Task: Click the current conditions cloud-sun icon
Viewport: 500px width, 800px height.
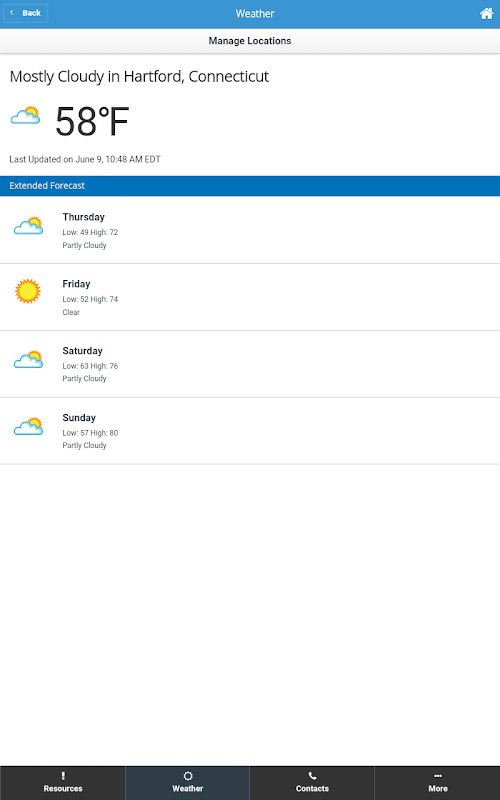Action: [x=26, y=115]
